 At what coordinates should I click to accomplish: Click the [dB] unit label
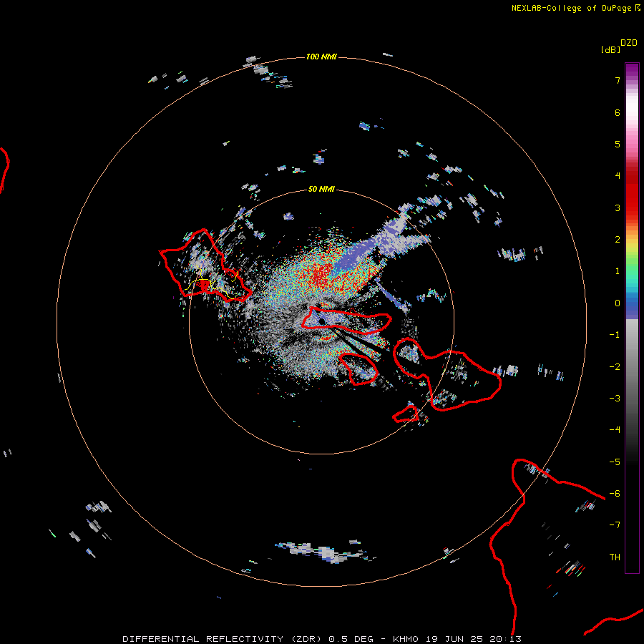pyautogui.click(x=610, y=49)
